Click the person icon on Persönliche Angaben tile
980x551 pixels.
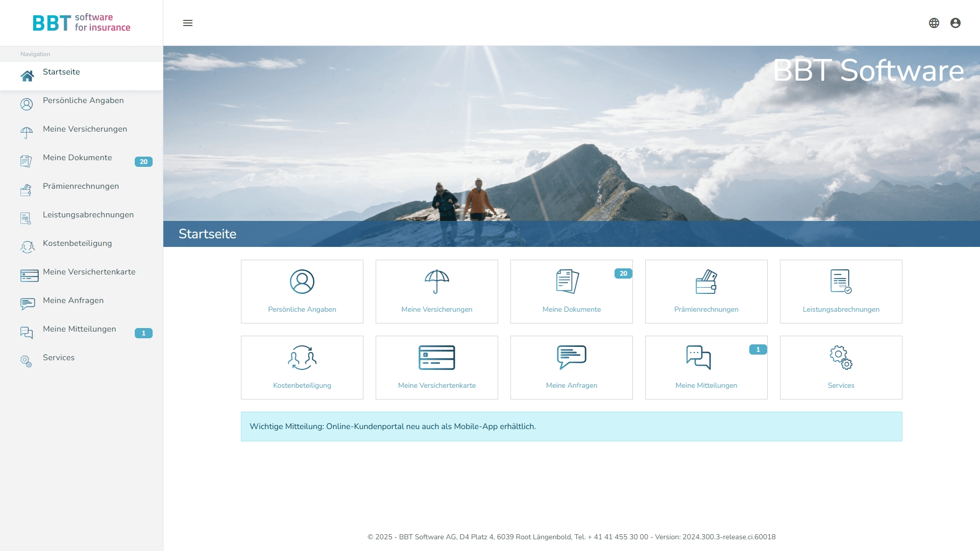coord(302,282)
